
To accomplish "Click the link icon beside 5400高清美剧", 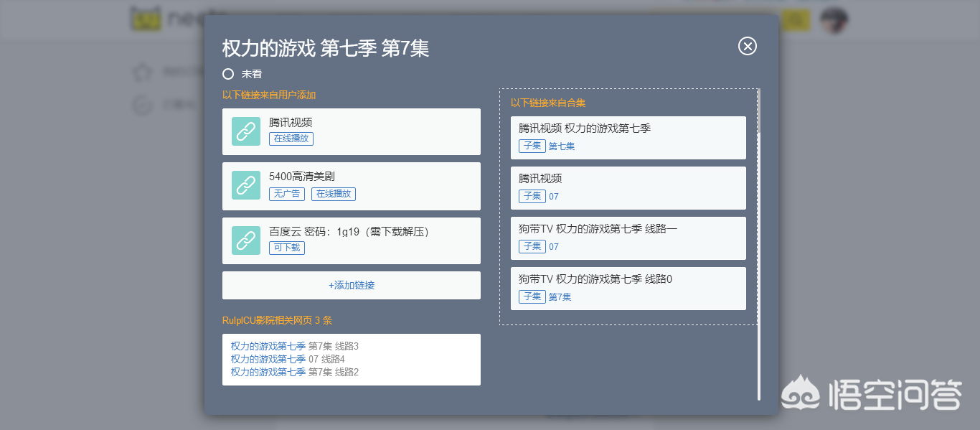I will coord(246,185).
